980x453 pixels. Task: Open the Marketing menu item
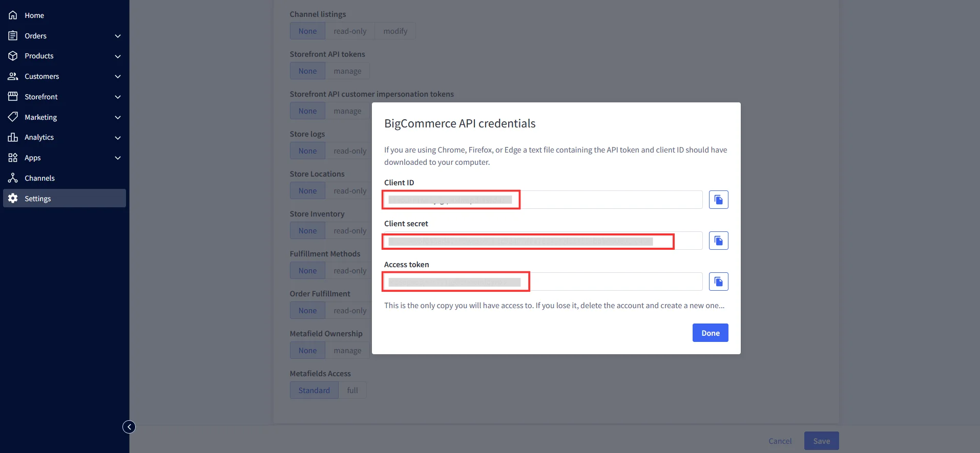tap(41, 117)
